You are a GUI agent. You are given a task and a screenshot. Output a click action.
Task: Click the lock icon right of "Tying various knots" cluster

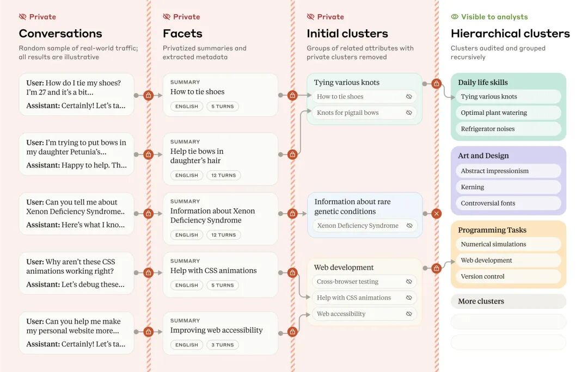point(436,84)
